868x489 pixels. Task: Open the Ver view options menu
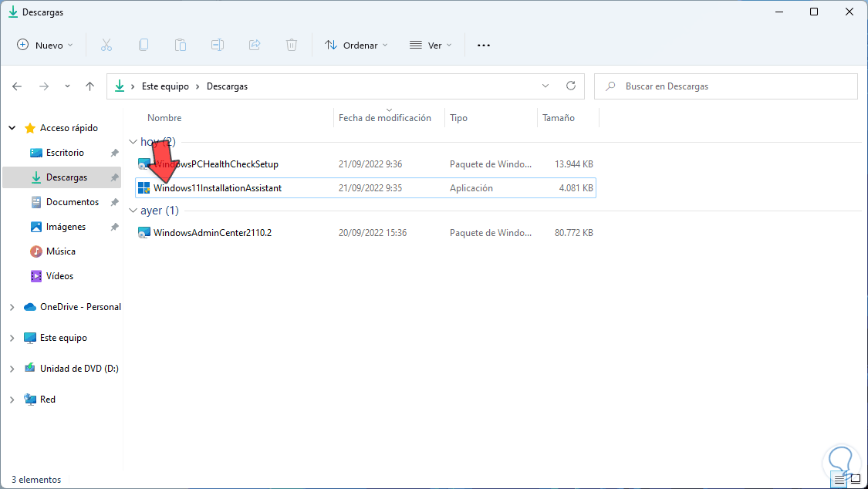coord(431,46)
